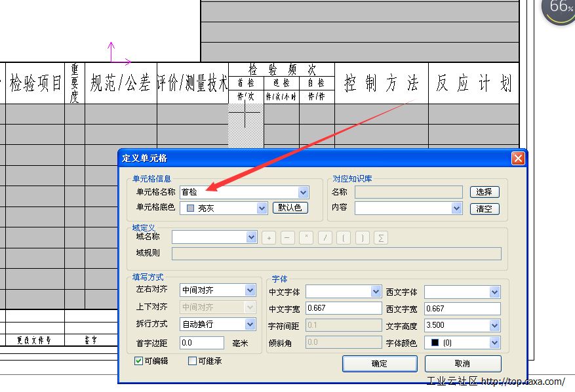Click the sigma sum operator button

click(x=381, y=238)
